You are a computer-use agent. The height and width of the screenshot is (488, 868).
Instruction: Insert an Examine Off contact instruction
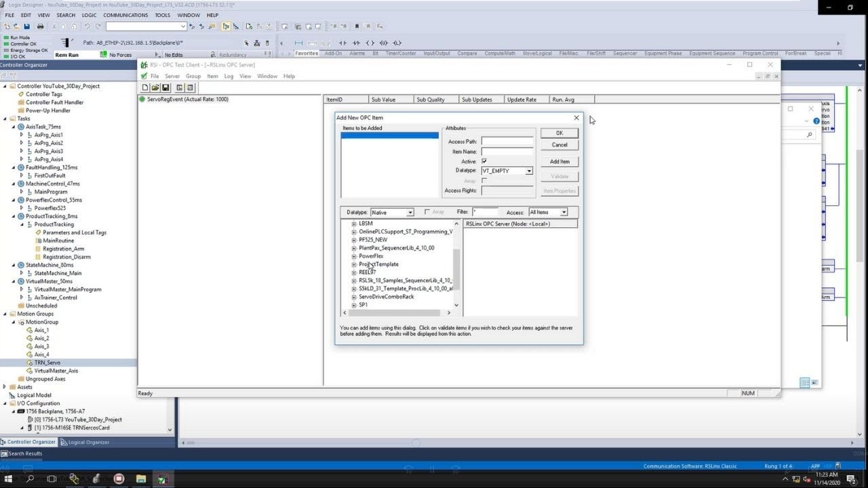point(356,43)
